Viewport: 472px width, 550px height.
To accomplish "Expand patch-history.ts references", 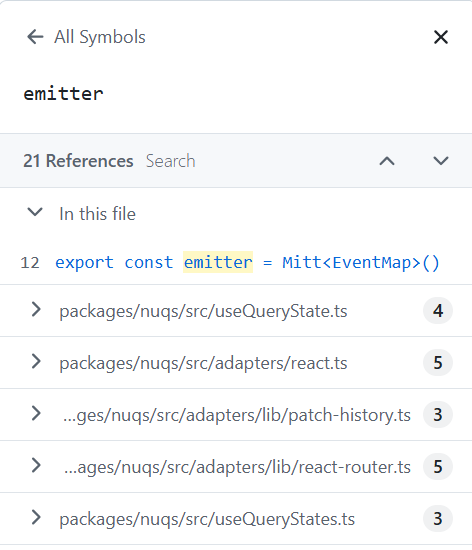I will click(36, 414).
